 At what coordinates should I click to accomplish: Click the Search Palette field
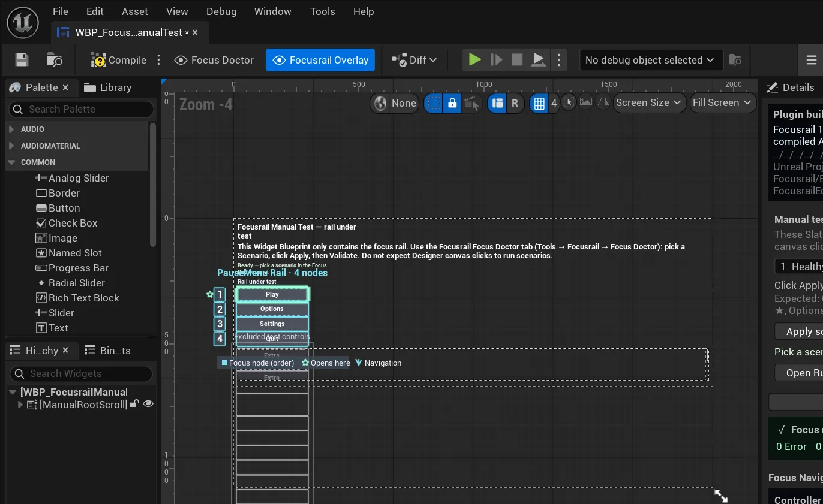(82, 109)
